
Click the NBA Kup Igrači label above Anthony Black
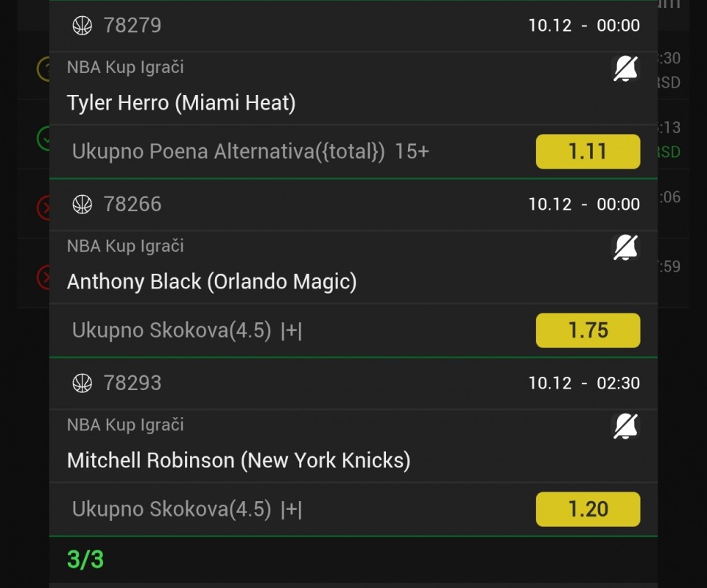click(x=125, y=246)
